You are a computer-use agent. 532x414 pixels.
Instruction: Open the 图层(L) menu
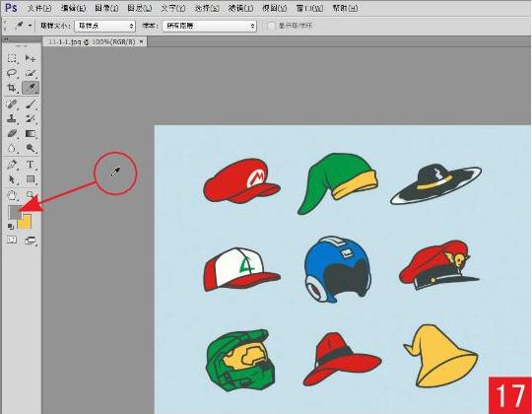pos(140,8)
